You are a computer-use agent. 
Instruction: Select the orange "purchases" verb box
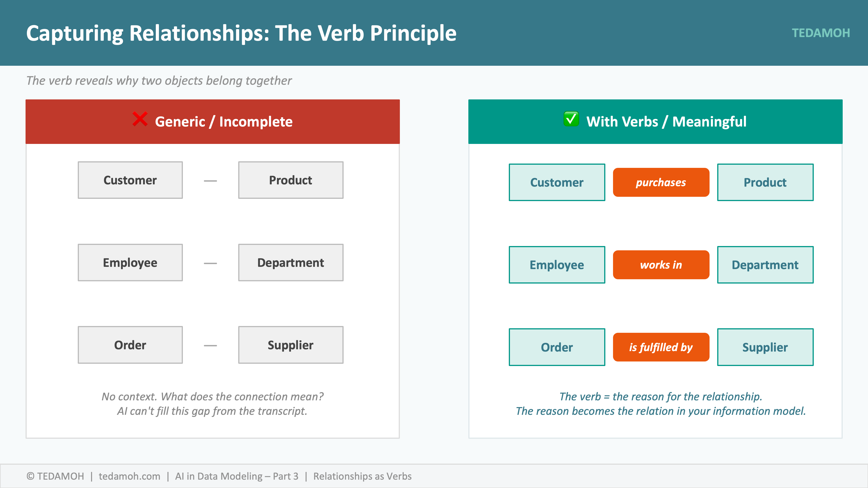pyautogui.click(x=661, y=182)
